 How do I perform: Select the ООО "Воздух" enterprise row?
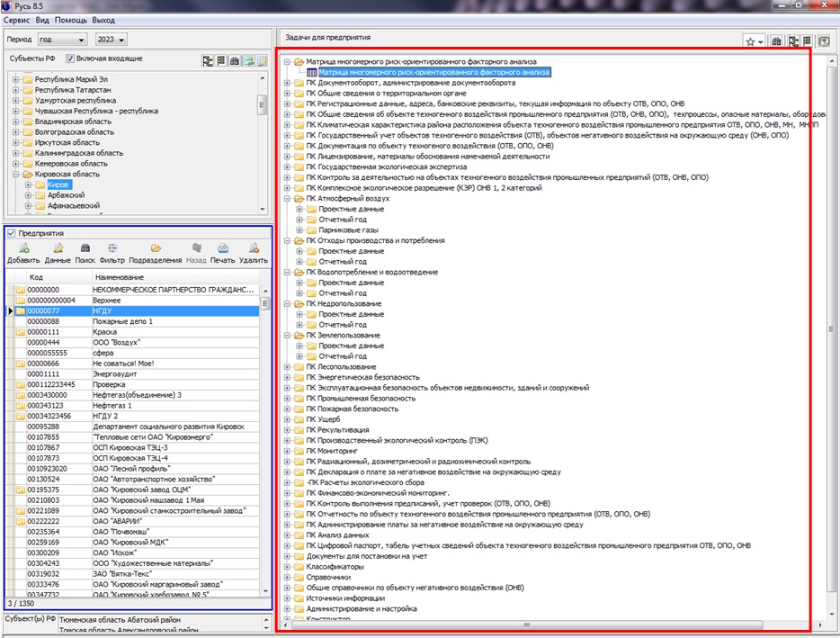117,343
